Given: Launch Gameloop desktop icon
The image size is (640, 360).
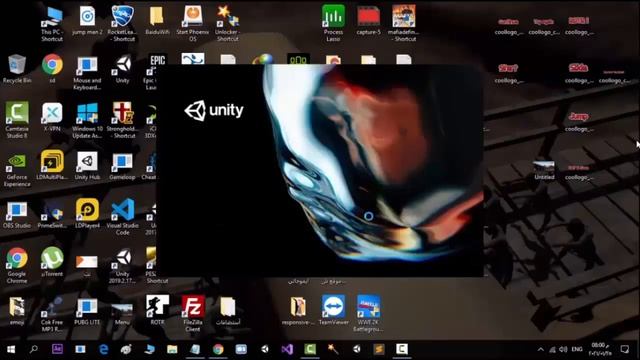Looking at the screenshot, I should click(122, 166).
